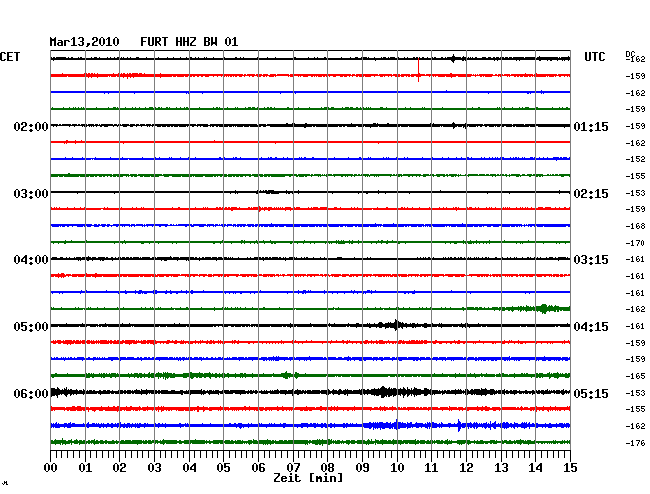Click minute-axis tick label 04
The width and height of the screenshot is (650, 494).
click(189, 467)
